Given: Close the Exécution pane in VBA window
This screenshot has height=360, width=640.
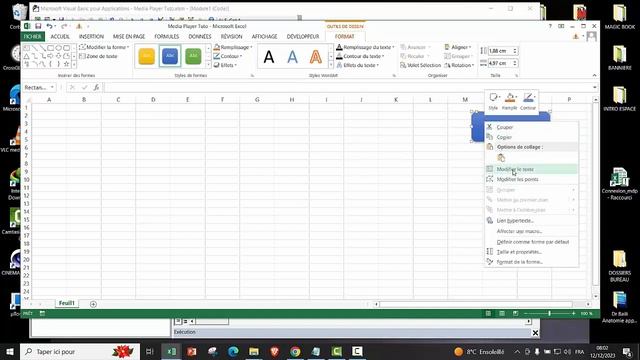Looking at the screenshot, I should tap(535, 333).
